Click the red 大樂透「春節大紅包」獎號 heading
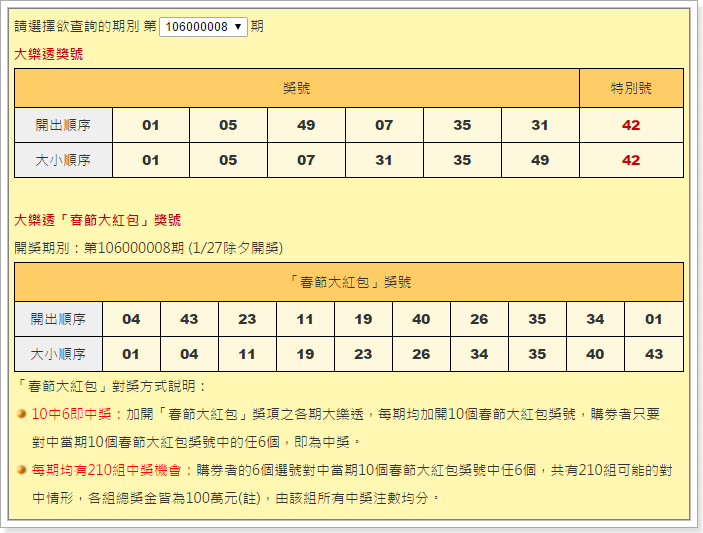 coord(98,220)
